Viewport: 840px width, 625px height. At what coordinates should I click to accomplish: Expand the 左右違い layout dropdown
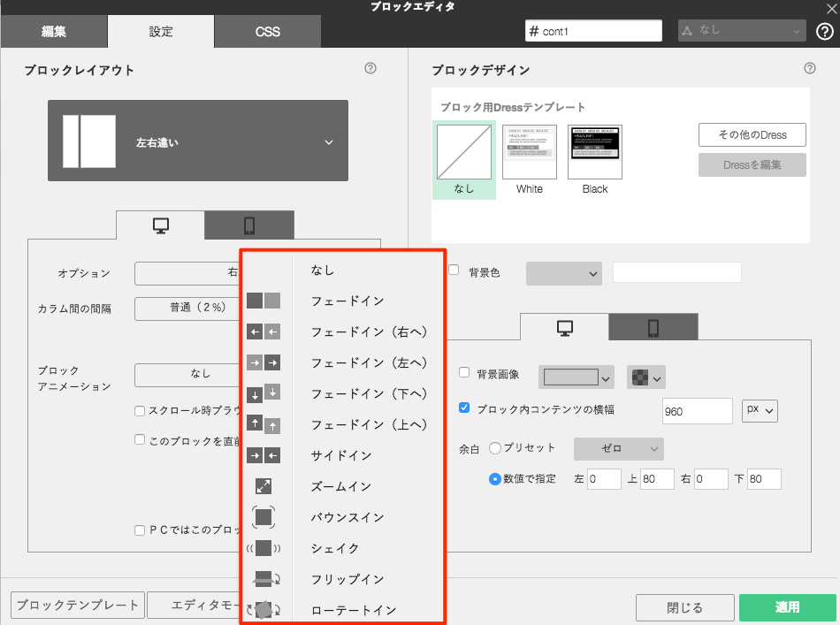(x=198, y=141)
